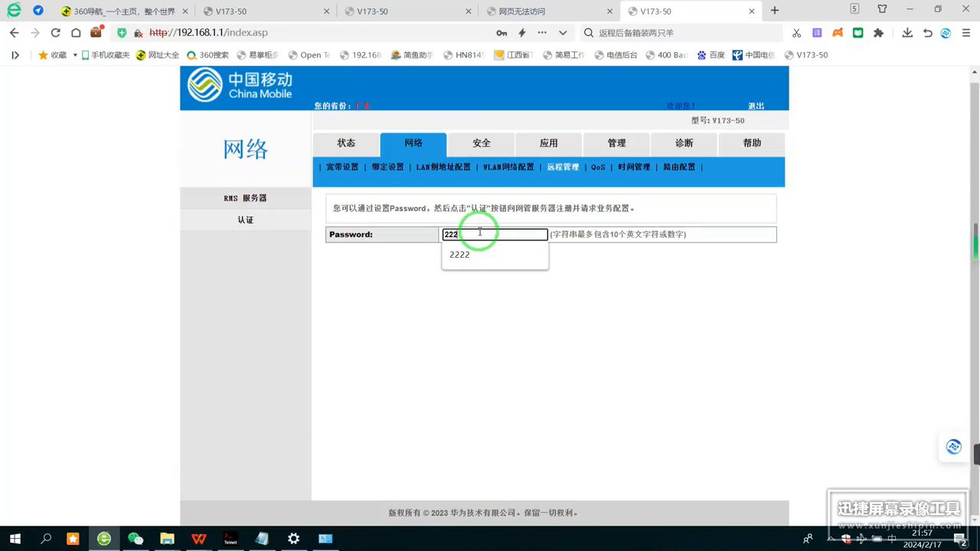Open the 收藏 favorites dropdown arrow
This screenshot has width=980, height=551.
point(75,55)
